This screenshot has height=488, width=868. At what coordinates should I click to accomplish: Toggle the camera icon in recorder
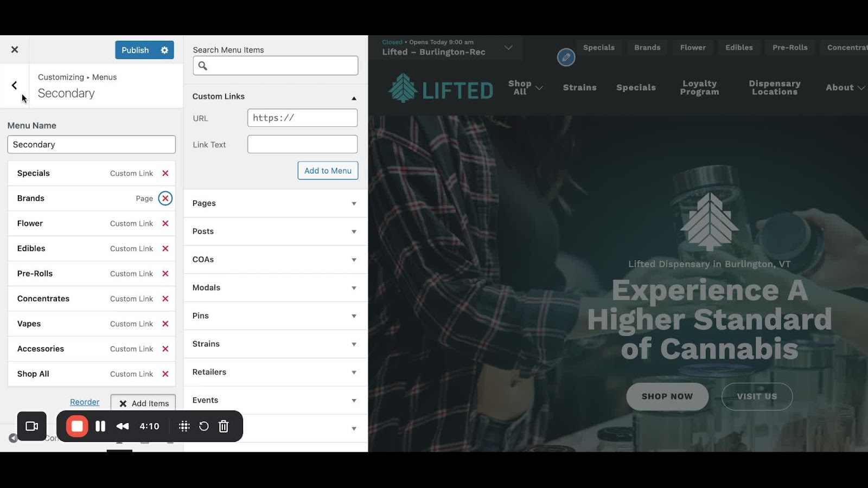(32, 426)
